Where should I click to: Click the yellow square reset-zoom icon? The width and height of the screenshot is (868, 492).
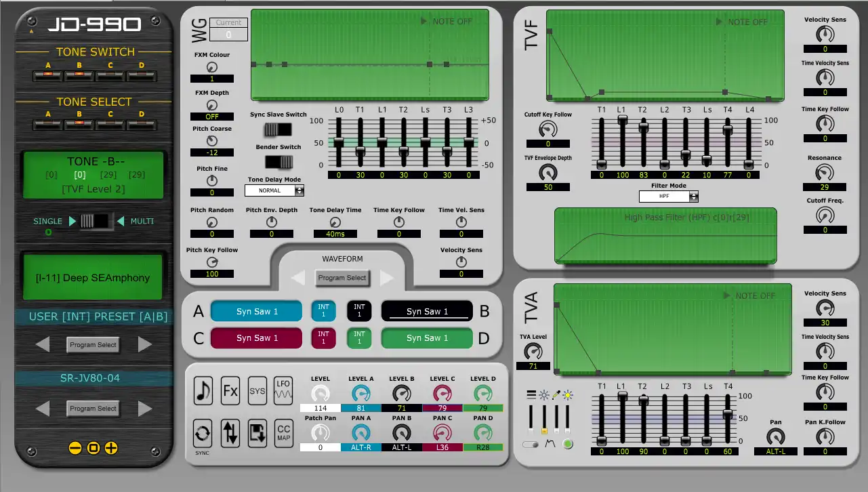pyautogui.click(x=94, y=448)
